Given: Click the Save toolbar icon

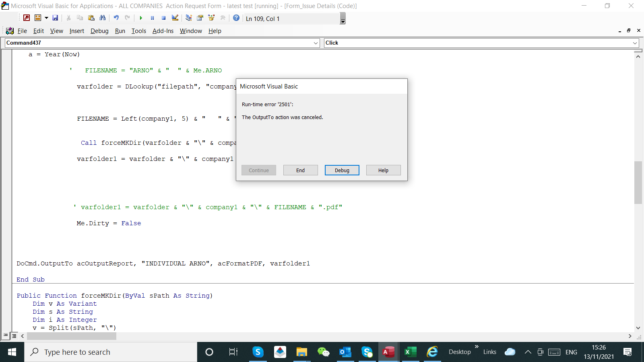Looking at the screenshot, I should tap(55, 18).
